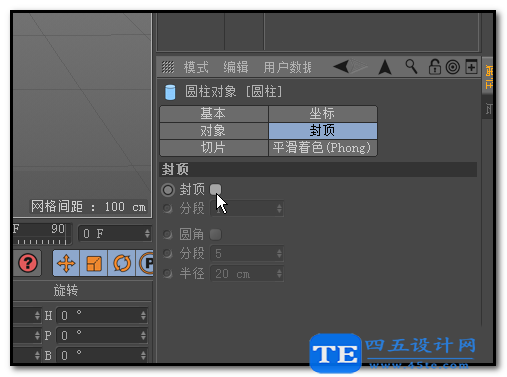Click the blue cylinder object icon

(170, 92)
